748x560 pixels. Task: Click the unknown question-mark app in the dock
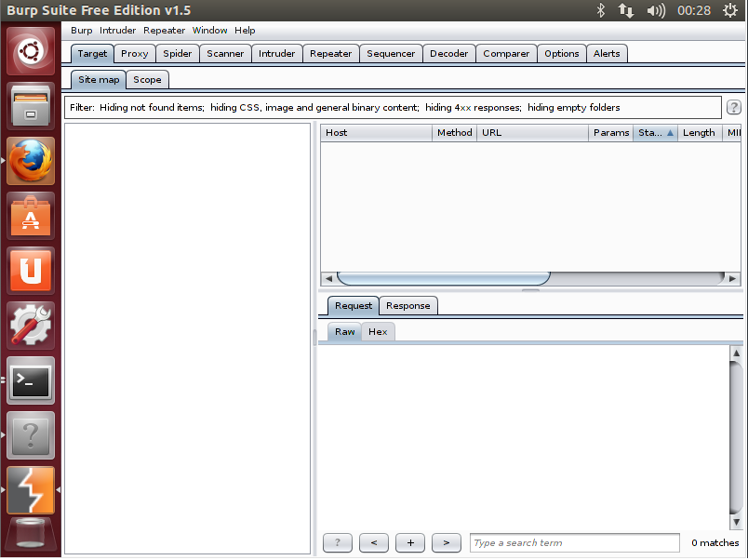pos(31,435)
